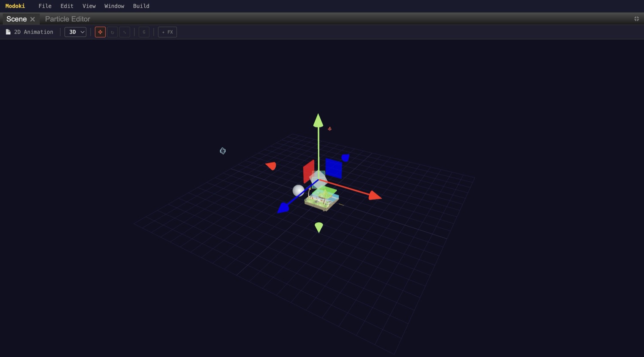The image size is (644, 357).
Task: Close the Scene tab
Action: 33,19
